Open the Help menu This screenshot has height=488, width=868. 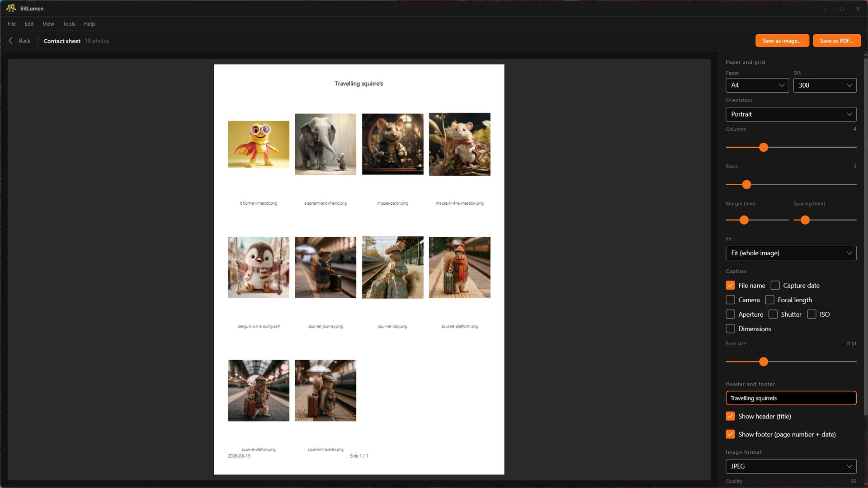click(x=90, y=23)
